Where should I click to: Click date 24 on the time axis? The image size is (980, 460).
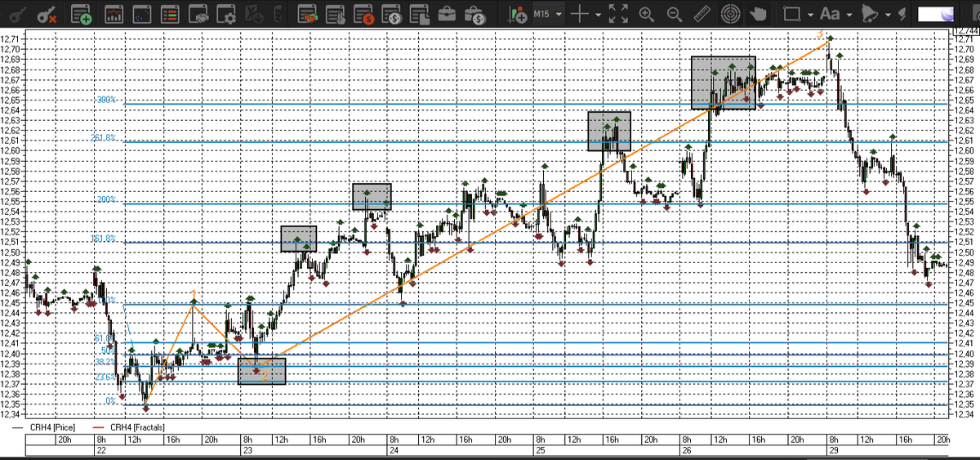coord(394,451)
